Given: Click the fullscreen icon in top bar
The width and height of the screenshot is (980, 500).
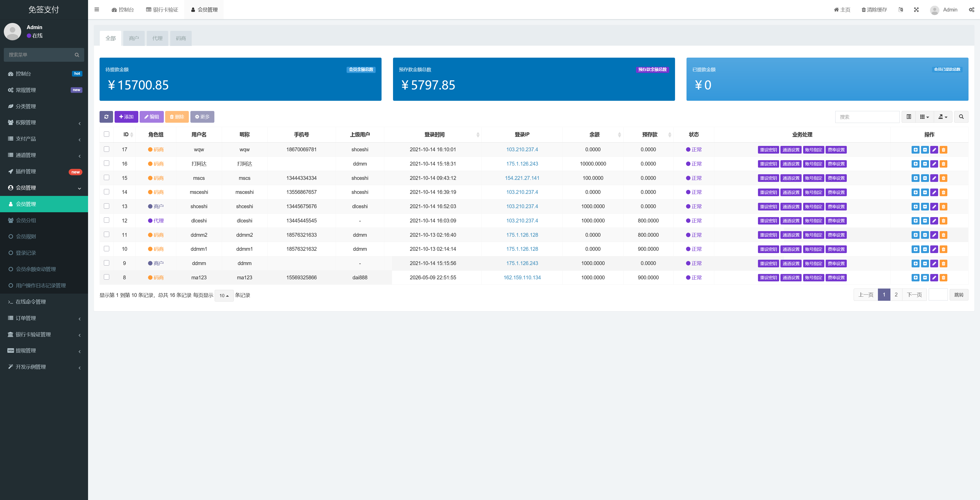Looking at the screenshot, I should (916, 9).
